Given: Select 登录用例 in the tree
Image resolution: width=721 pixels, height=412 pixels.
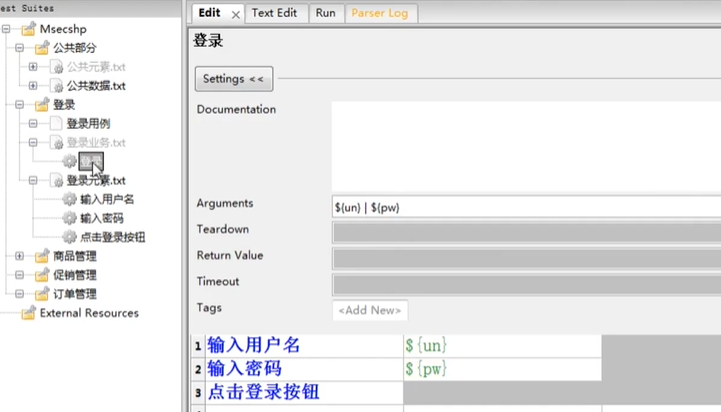Looking at the screenshot, I should pos(88,124).
